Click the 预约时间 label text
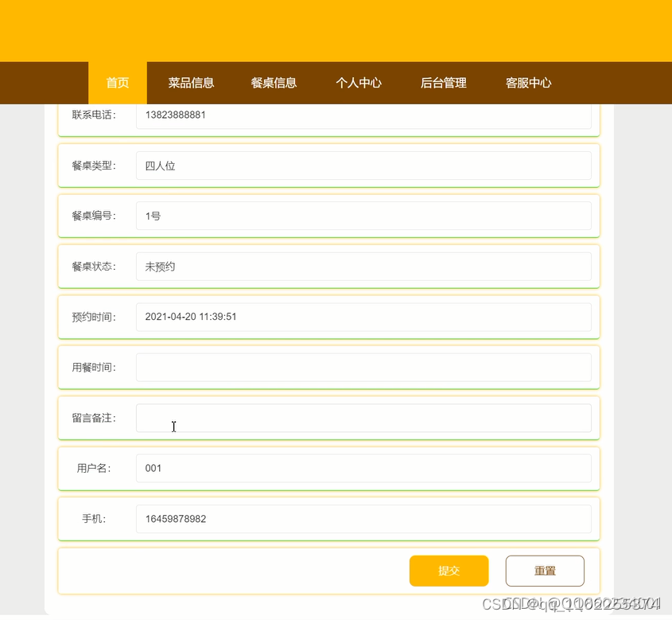672x620 pixels. tap(94, 317)
